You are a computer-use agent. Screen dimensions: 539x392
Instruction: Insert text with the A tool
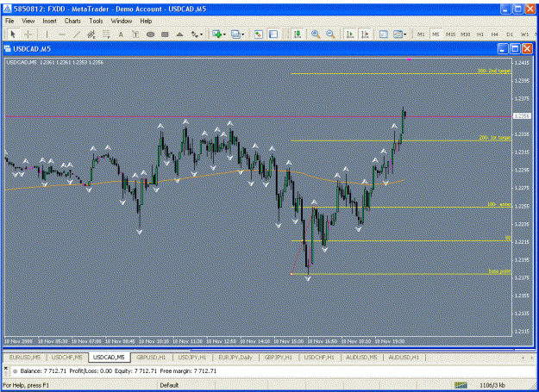[x=121, y=34]
